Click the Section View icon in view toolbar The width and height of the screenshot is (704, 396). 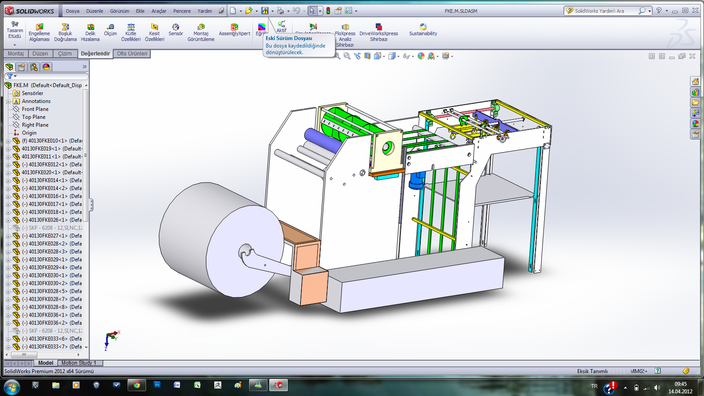pyautogui.click(x=367, y=56)
